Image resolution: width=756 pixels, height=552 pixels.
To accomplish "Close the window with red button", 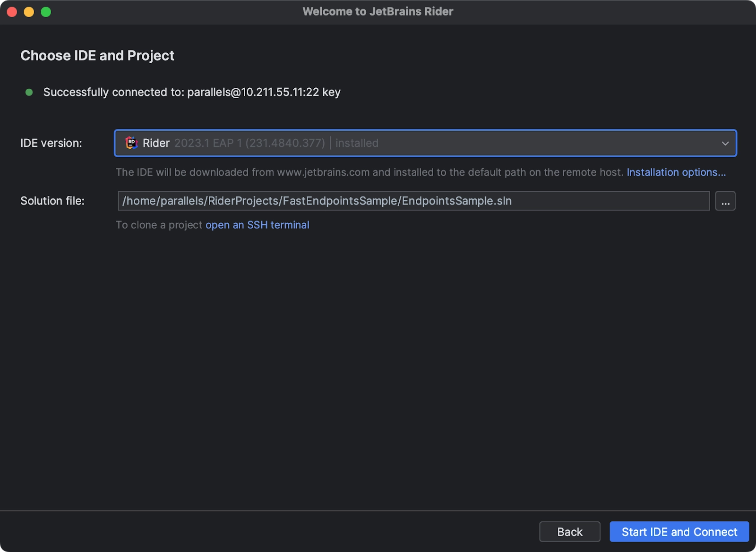I will [x=12, y=12].
